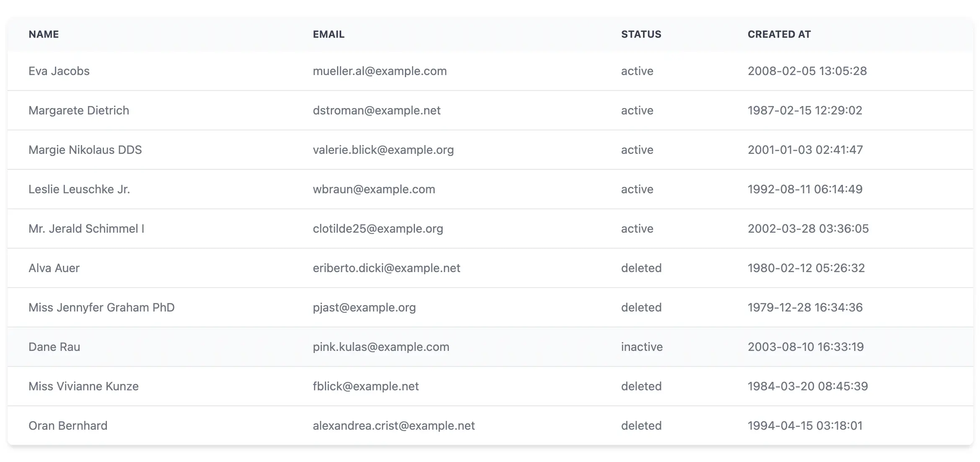Image resolution: width=980 pixels, height=462 pixels.
Task: Click email dstroman@example.net
Action: tap(376, 111)
